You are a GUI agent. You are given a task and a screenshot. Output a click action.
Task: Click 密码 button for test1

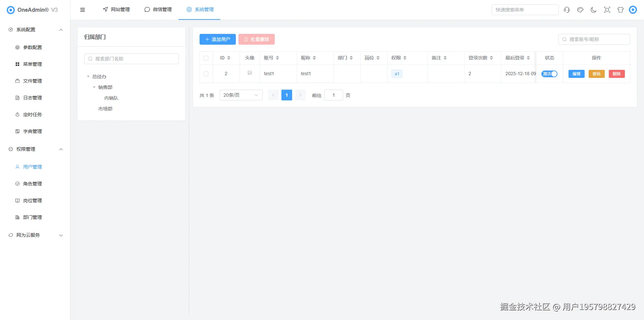coord(597,74)
